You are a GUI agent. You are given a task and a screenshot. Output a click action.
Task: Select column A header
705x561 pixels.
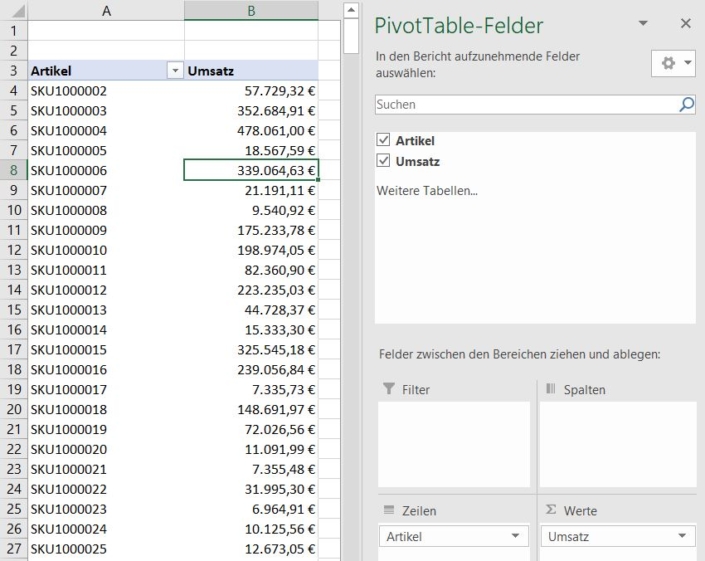(x=106, y=10)
